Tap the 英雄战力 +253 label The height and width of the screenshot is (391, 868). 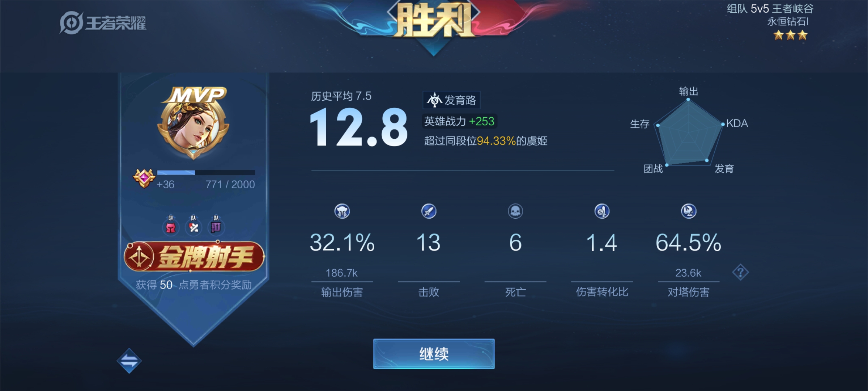point(459,121)
